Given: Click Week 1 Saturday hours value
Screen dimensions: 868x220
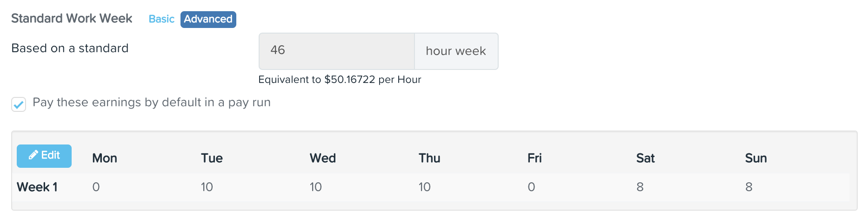Looking at the screenshot, I should coord(640,187).
